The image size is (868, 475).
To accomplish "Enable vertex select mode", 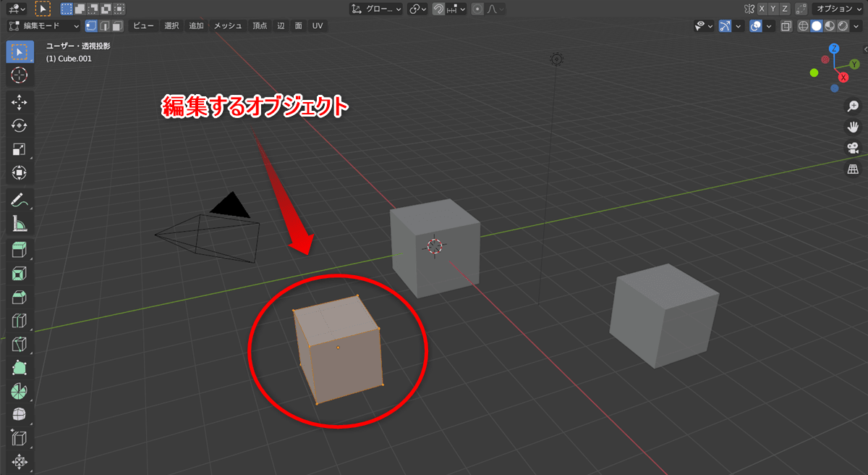I will [x=92, y=26].
